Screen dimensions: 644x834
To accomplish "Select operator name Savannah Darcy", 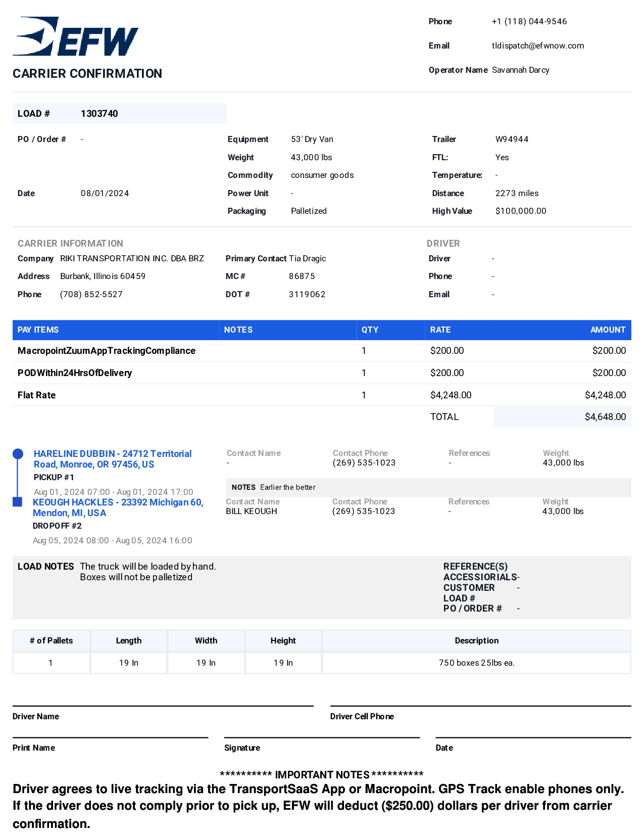I will (521, 70).
